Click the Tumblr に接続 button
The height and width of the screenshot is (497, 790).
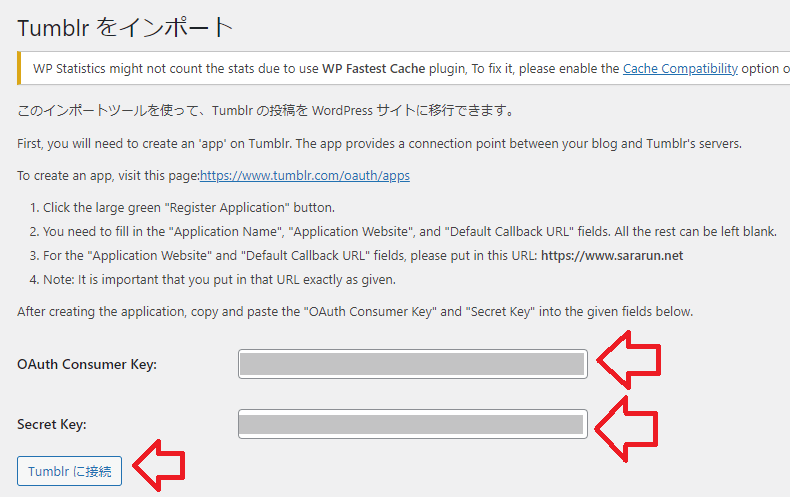(x=70, y=471)
